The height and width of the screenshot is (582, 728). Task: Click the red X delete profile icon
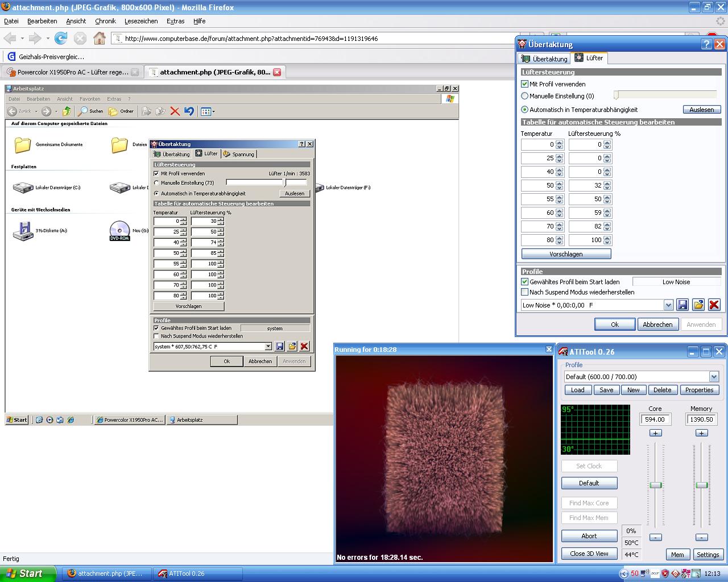[x=714, y=305]
